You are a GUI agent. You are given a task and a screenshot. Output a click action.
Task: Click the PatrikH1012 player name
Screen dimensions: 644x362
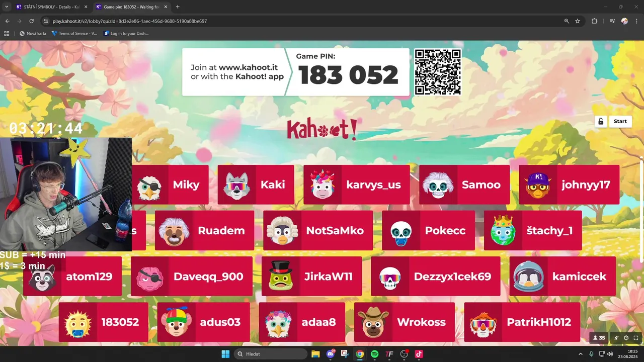tap(539, 322)
